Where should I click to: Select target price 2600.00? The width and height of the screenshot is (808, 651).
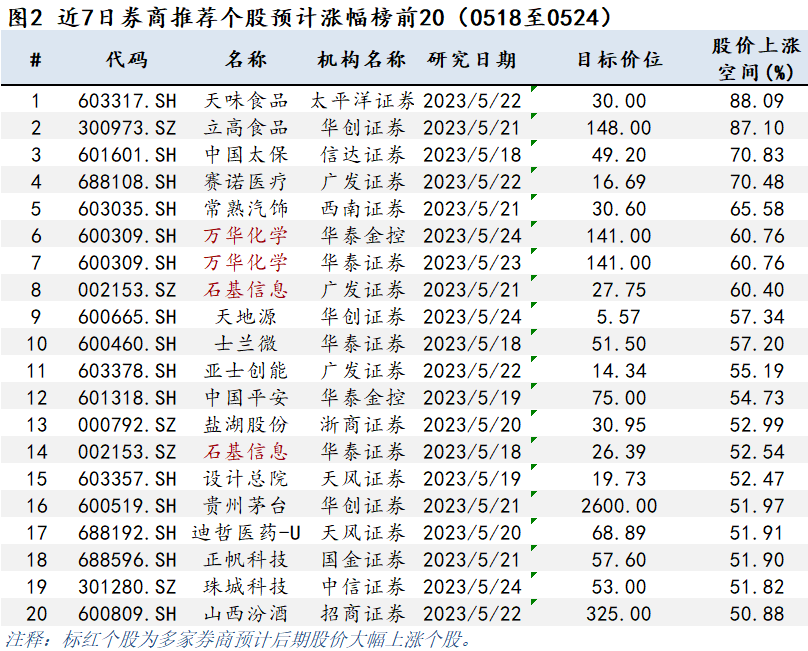coord(619,506)
